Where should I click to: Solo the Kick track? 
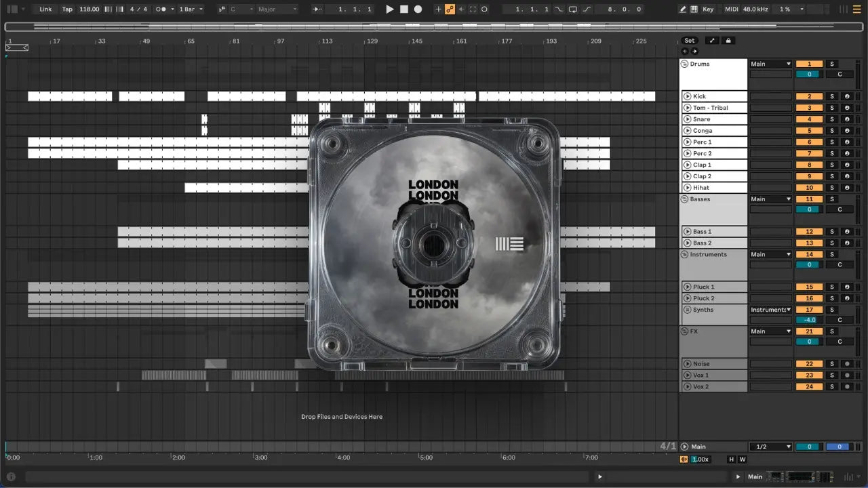pyautogui.click(x=832, y=97)
